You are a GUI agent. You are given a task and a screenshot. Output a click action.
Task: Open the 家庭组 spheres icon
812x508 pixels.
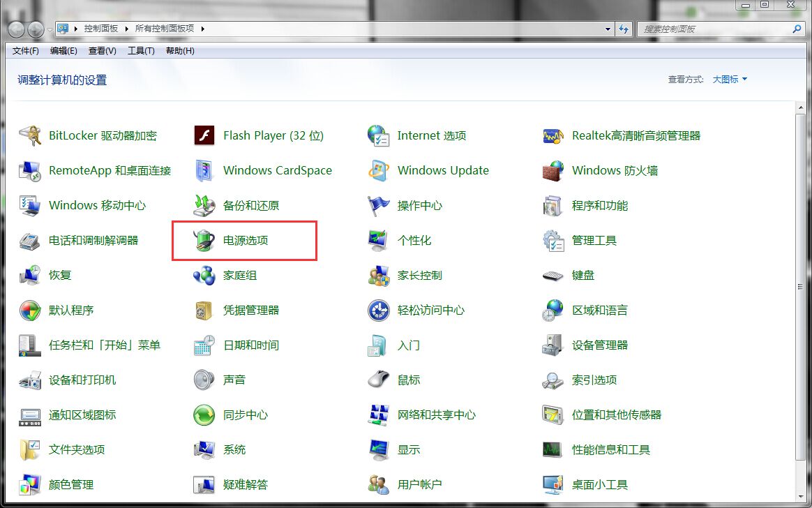(x=204, y=276)
